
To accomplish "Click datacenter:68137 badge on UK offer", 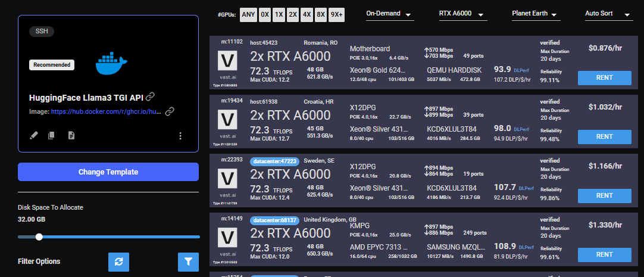I will (x=275, y=220).
